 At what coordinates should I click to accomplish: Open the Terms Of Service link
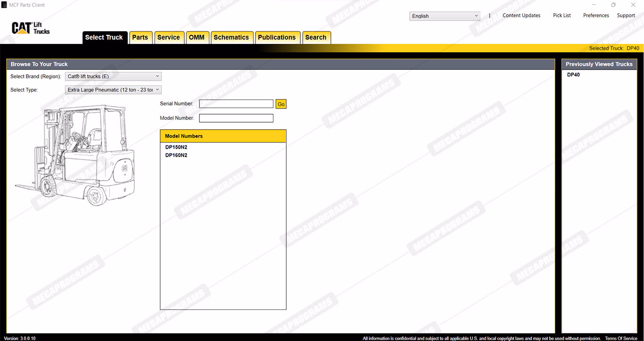pyautogui.click(x=621, y=338)
